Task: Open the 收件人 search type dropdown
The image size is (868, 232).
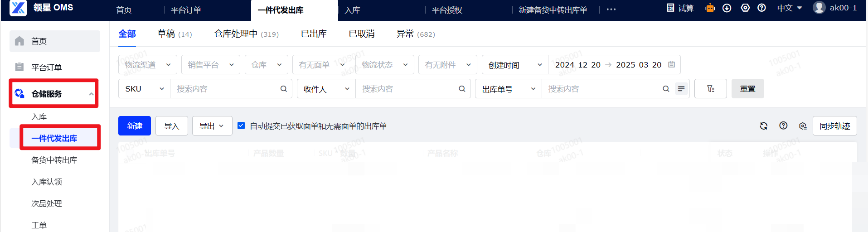Action: [326, 89]
